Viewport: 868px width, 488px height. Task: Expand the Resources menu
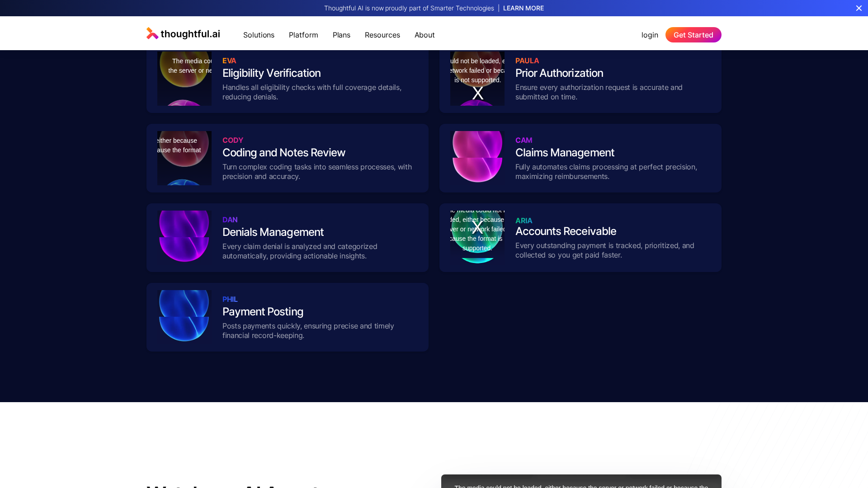click(x=382, y=35)
